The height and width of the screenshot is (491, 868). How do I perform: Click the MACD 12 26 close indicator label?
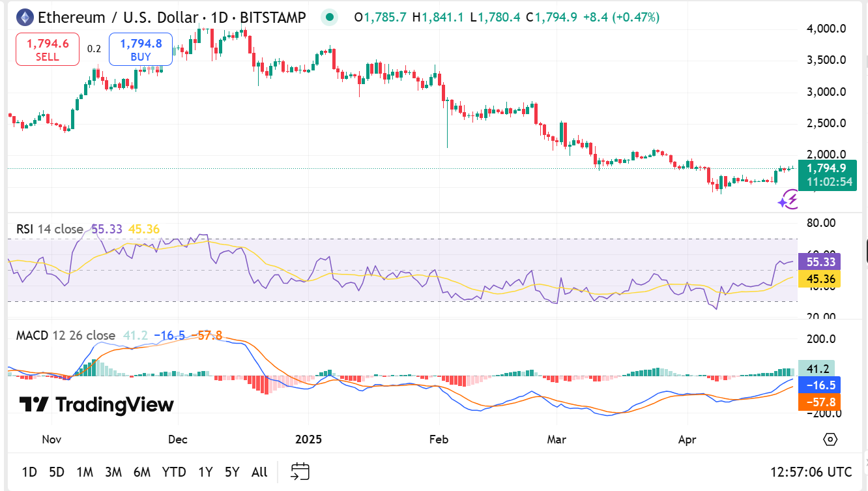(65, 336)
